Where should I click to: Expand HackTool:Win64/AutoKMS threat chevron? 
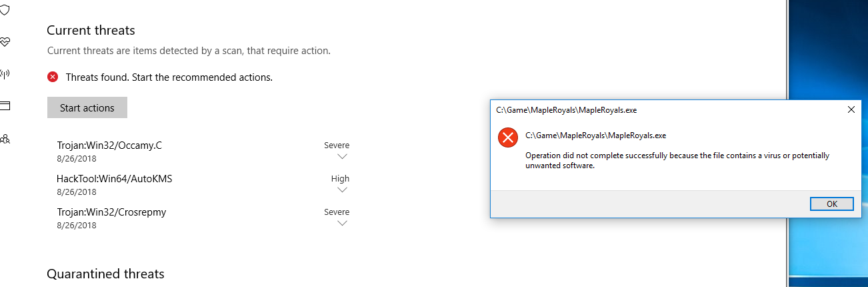pos(343,190)
